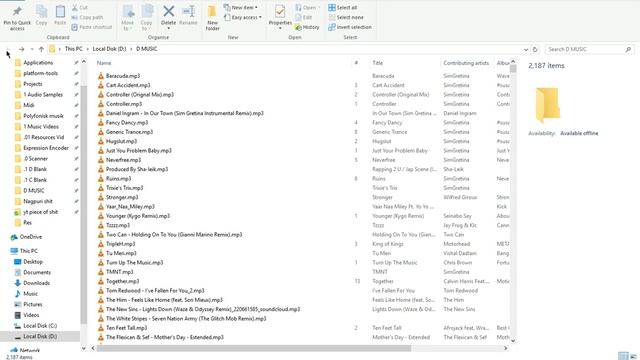Click navigation pane scroll up arrow
This screenshot has height=360, width=640.
(x=84, y=62)
